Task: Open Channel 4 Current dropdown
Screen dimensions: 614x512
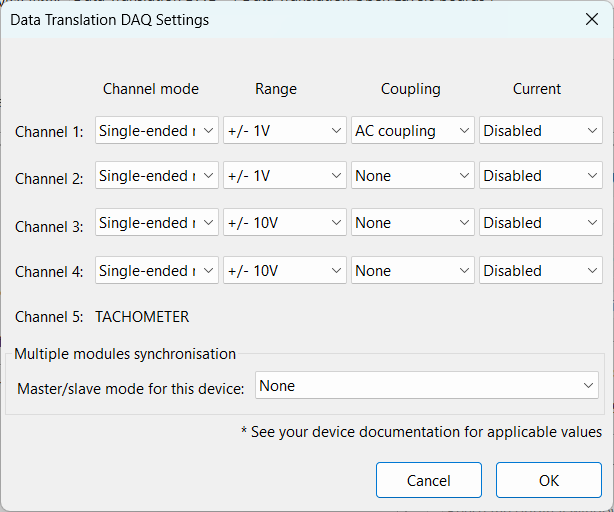Action: coord(540,271)
